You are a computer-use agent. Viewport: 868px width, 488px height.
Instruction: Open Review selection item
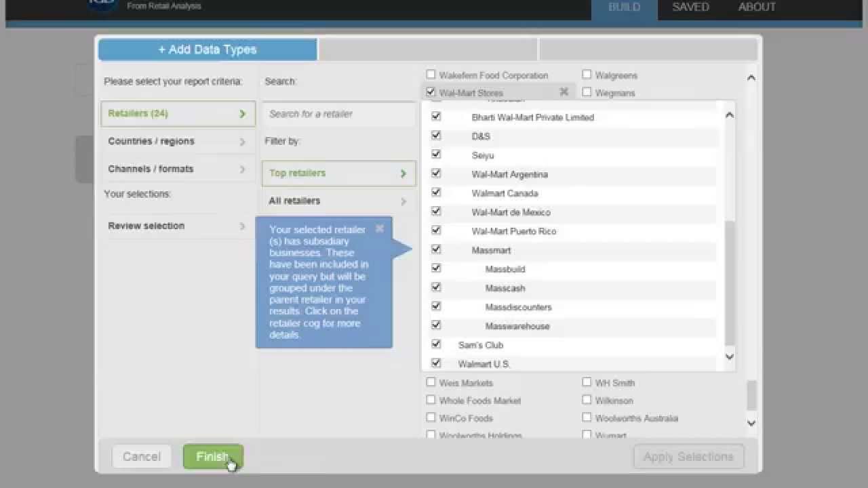[178, 226]
